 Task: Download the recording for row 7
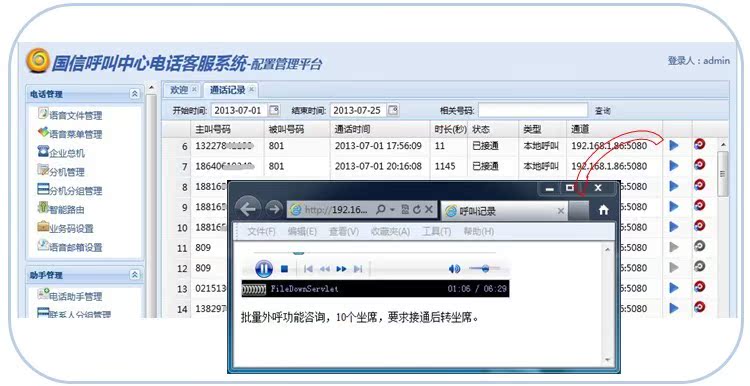pyautogui.click(x=699, y=165)
